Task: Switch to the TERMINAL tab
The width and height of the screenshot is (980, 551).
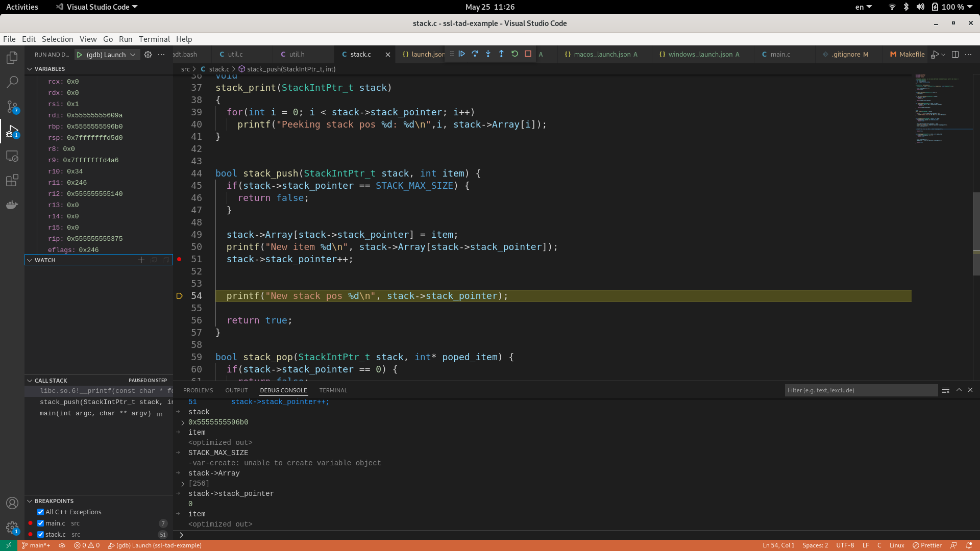Action: [x=333, y=390]
